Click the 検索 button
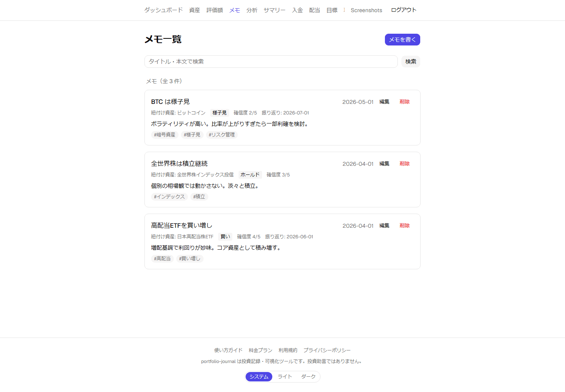This screenshot has height=392, width=565. coord(411,62)
